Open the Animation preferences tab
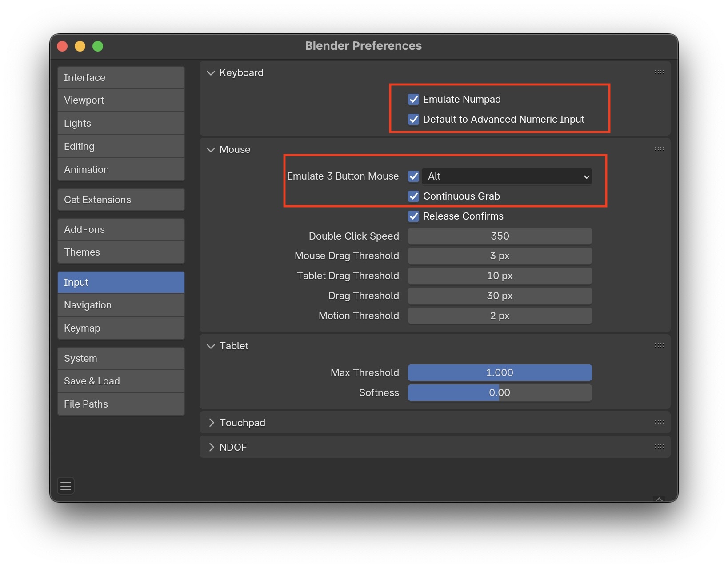Image resolution: width=728 pixels, height=568 pixels. (x=121, y=169)
